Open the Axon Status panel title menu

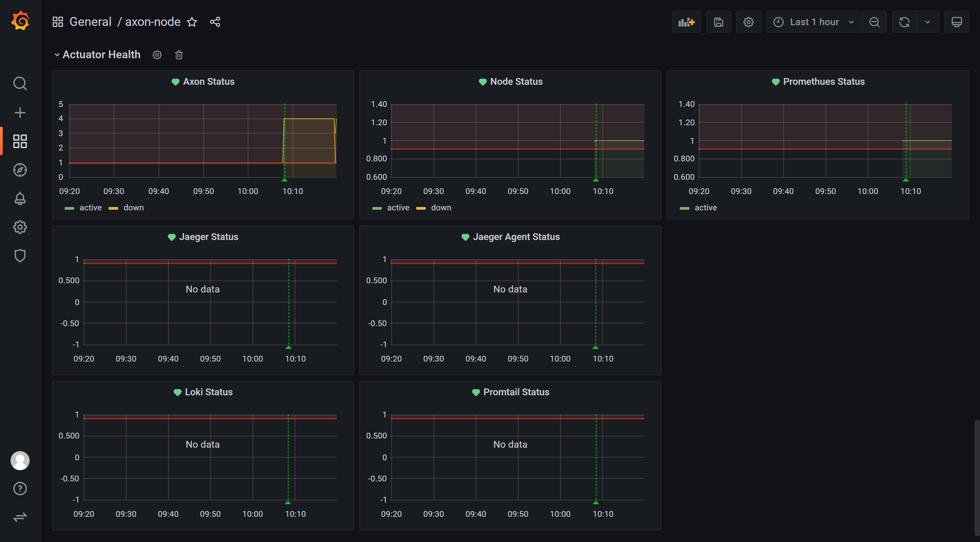(x=209, y=81)
